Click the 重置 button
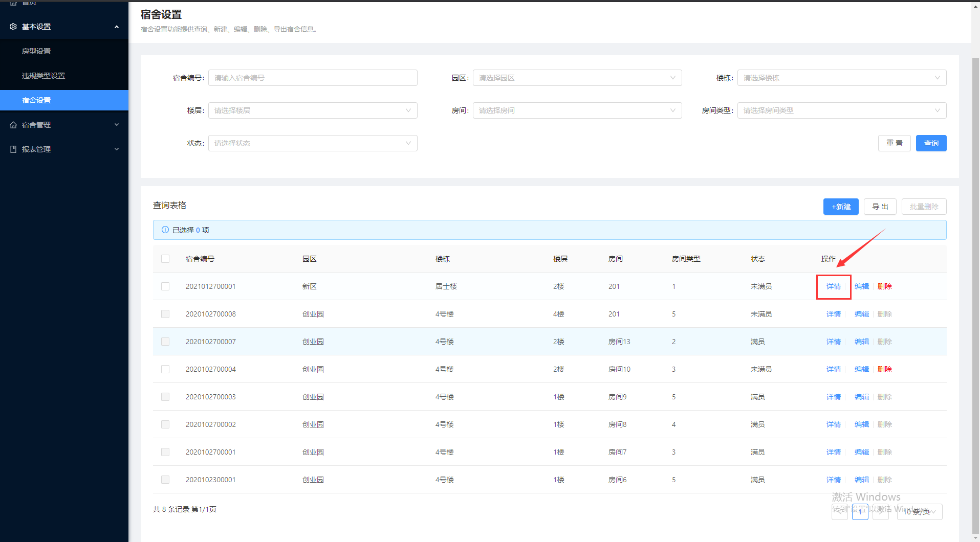Image resolution: width=980 pixels, height=542 pixels. 895,143
